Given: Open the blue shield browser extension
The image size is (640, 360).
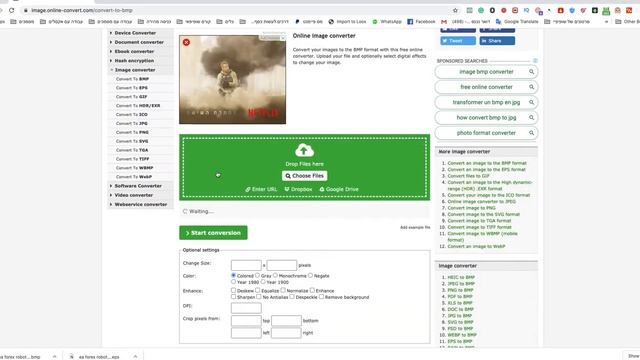Looking at the screenshot, I should click(x=572, y=10).
